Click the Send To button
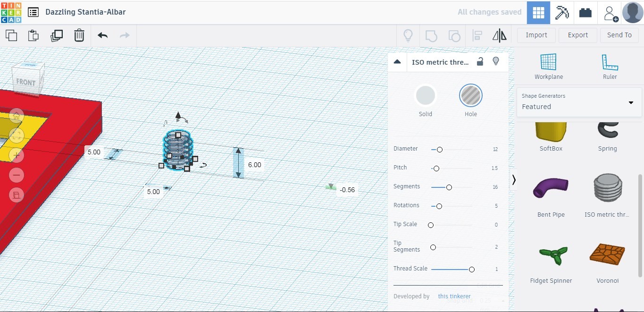The image size is (644, 312). click(619, 35)
